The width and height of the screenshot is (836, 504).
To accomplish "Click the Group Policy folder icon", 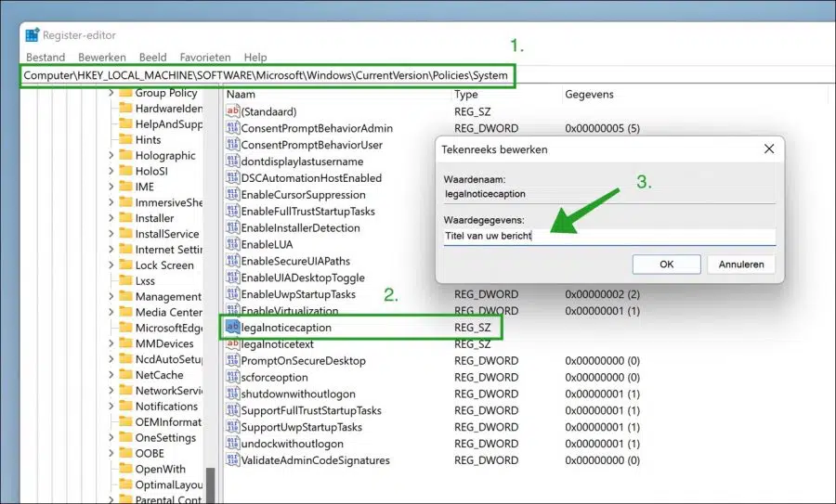I will tap(125, 92).
